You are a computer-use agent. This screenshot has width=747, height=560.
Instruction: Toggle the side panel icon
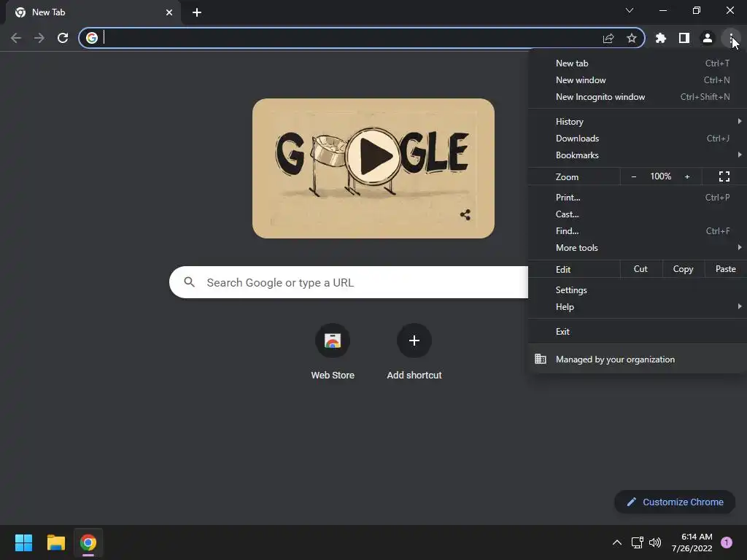[x=684, y=38]
